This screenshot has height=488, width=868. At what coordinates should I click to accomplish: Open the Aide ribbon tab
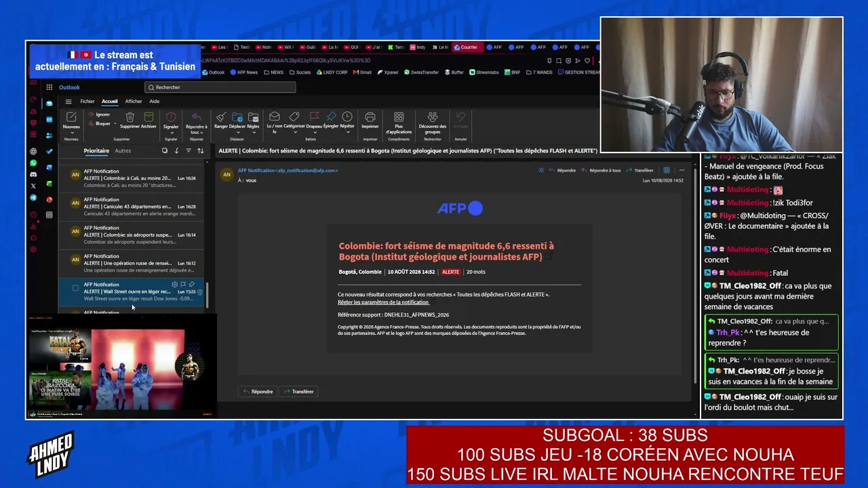(155, 102)
